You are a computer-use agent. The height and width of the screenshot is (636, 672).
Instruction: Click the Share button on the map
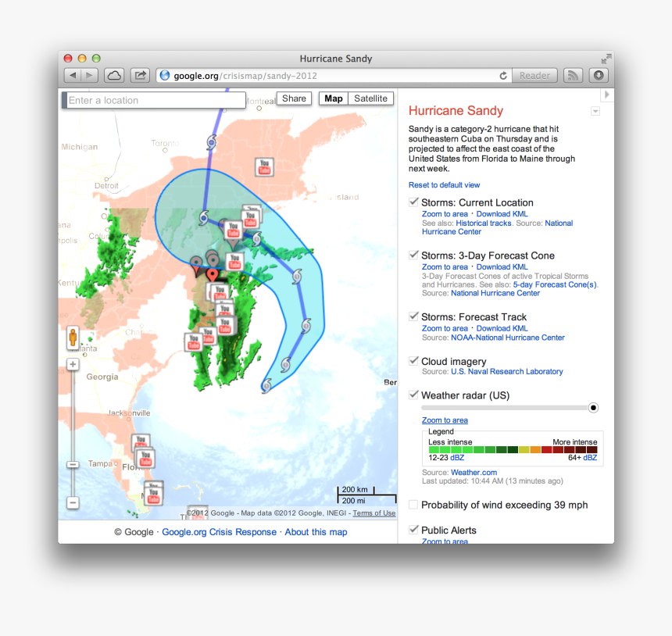pyautogui.click(x=294, y=98)
